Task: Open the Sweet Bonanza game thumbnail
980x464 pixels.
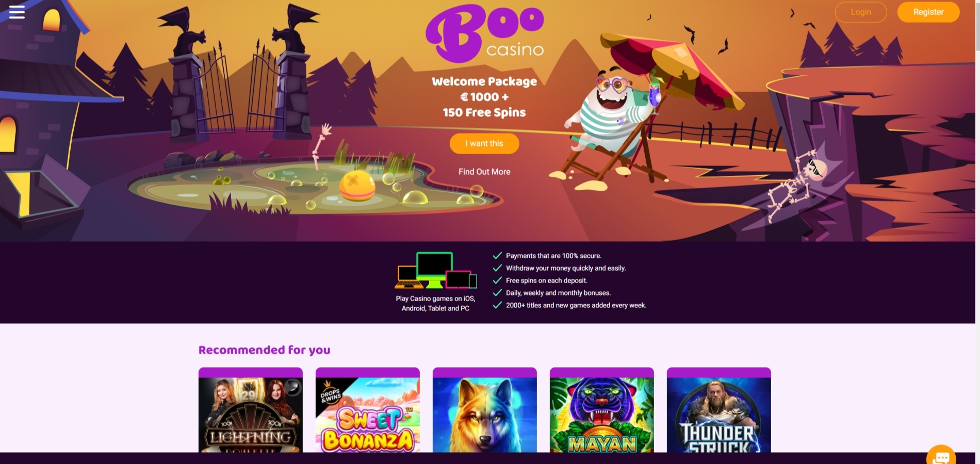Action: (368, 410)
